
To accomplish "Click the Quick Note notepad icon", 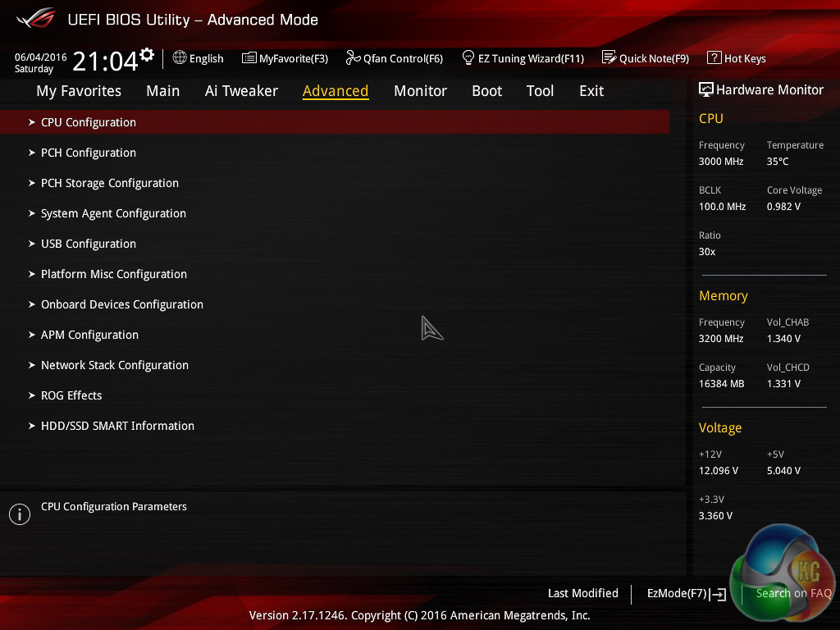I will pos(609,57).
